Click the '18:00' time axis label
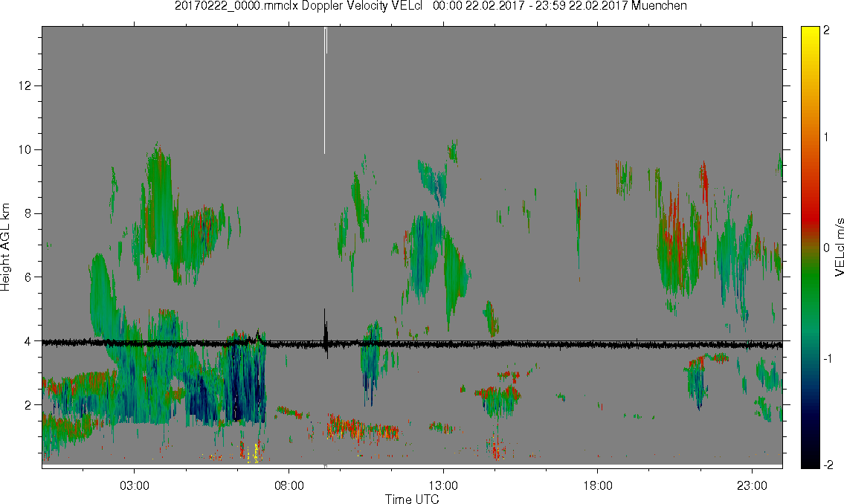The height and width of the screenshot is (504, 844). (598, 485)
